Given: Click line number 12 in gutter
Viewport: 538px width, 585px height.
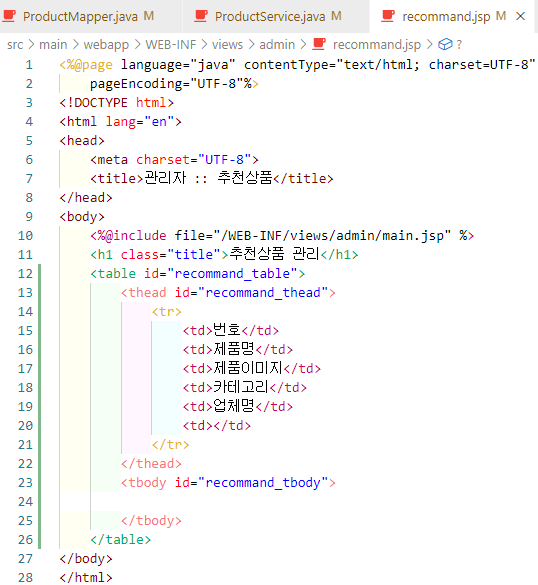Looking at the screenshot, I should pos(25,274).
